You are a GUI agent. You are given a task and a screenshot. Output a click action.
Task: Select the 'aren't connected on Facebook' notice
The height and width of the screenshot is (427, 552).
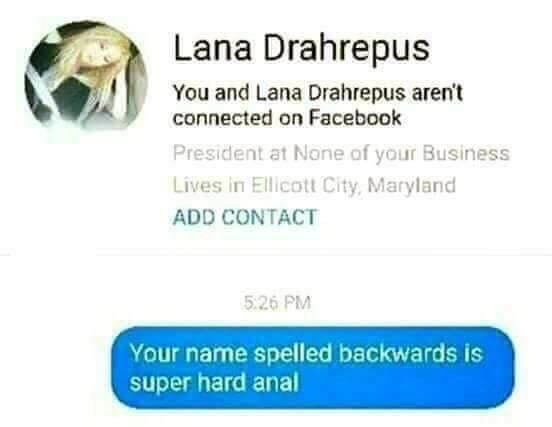317,105
